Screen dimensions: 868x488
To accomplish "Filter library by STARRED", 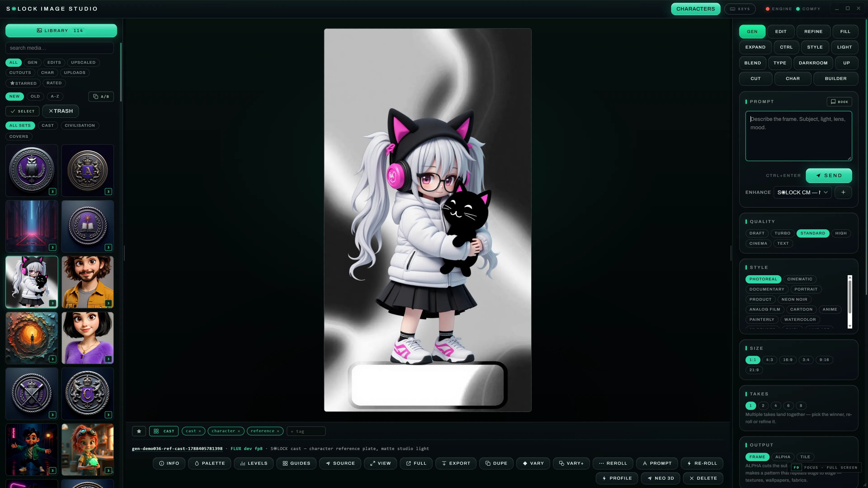I will 23,83.
